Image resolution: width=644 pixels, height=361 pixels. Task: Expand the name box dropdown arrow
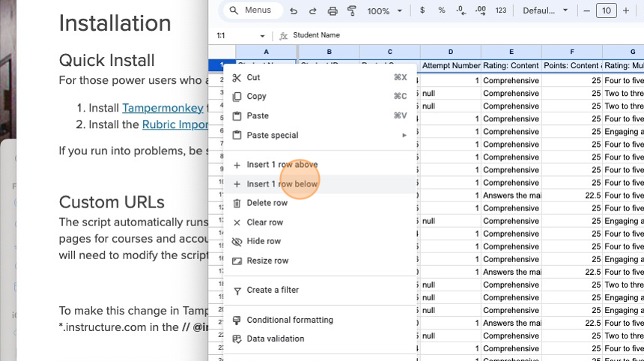262,36
